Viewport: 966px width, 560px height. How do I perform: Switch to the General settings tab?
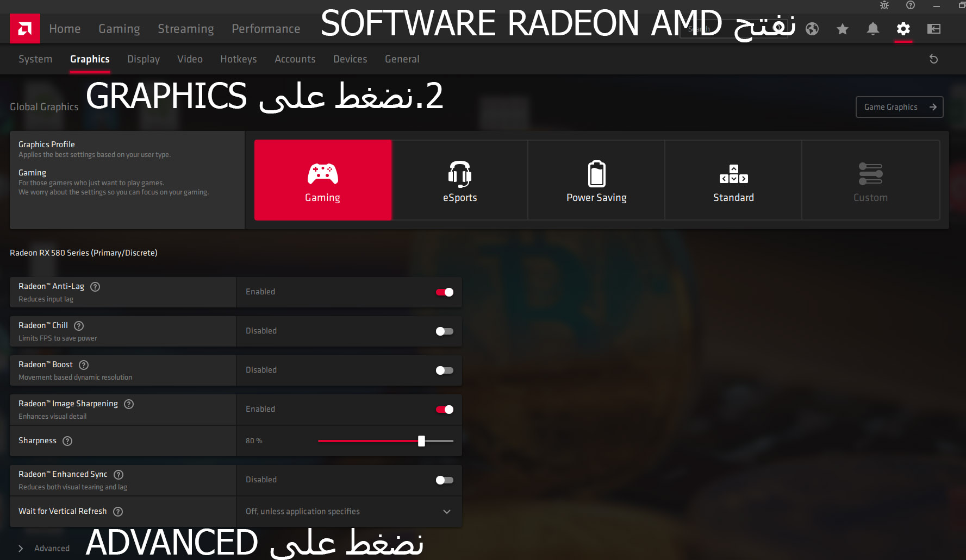pos(402,59)
